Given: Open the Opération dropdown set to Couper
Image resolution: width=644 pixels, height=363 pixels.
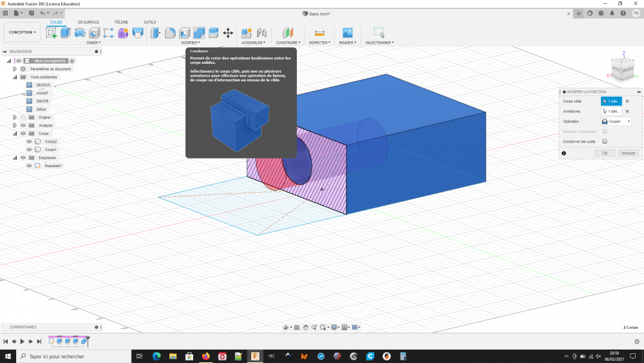Looking at the screenshot, I should [616, 121].
